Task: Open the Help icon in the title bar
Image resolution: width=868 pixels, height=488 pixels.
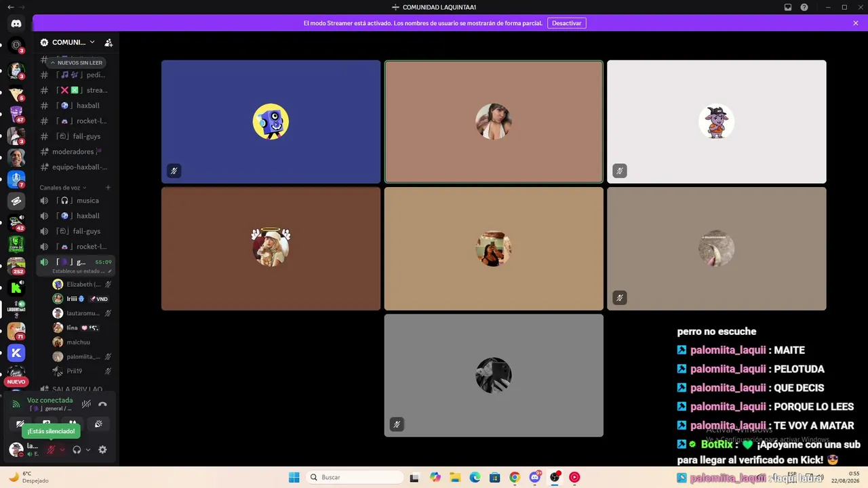Action: [804, 7]
